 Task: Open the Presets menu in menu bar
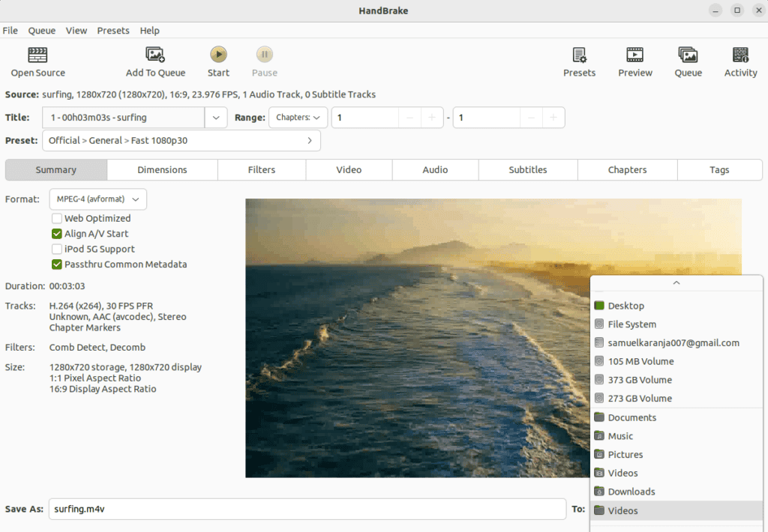coord(113,30)
